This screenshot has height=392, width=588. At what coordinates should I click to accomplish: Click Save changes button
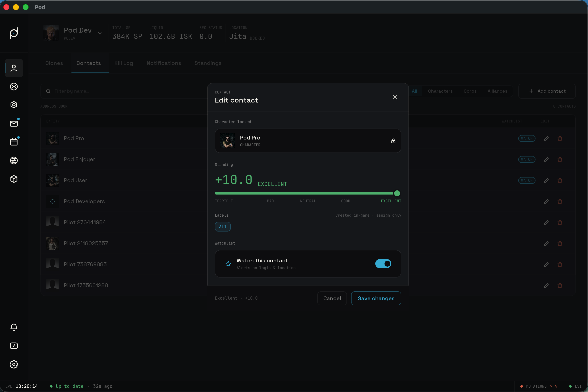[x=376, y=298]
